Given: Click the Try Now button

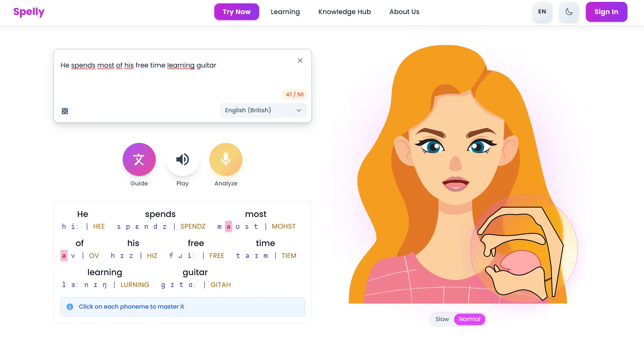Looking at the screenshot, I should tap(237, 12).
